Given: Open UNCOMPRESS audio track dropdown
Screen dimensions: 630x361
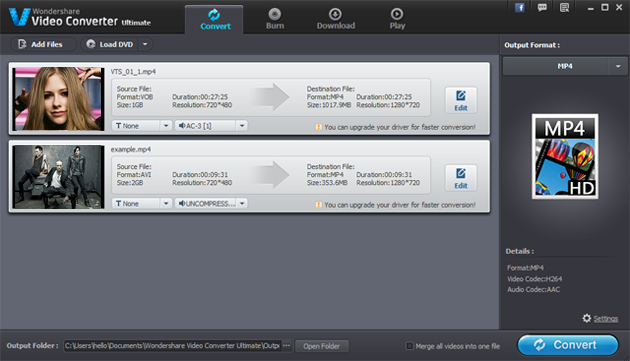Looking at the screenshot, I should coord(211,203).
